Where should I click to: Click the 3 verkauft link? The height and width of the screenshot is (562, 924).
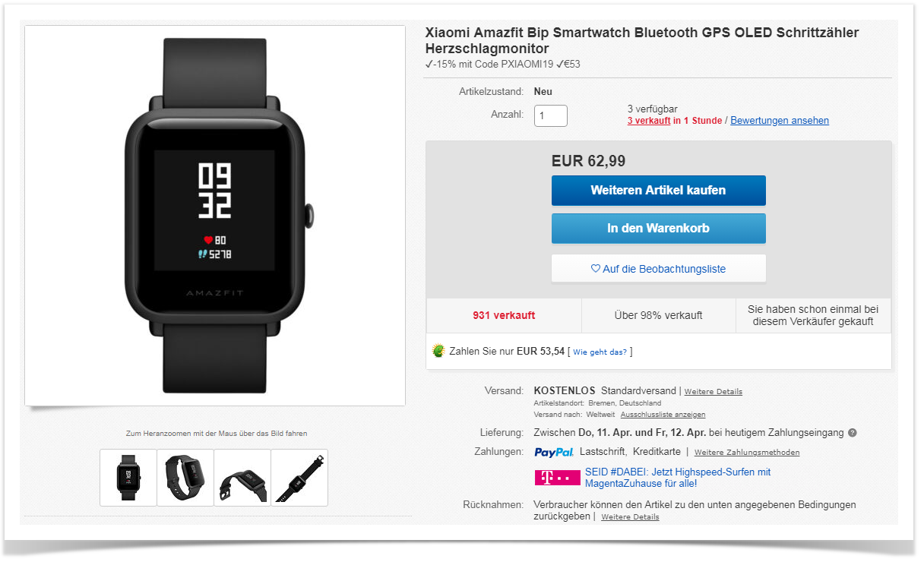pyautogui.click(x=649, y=121)
